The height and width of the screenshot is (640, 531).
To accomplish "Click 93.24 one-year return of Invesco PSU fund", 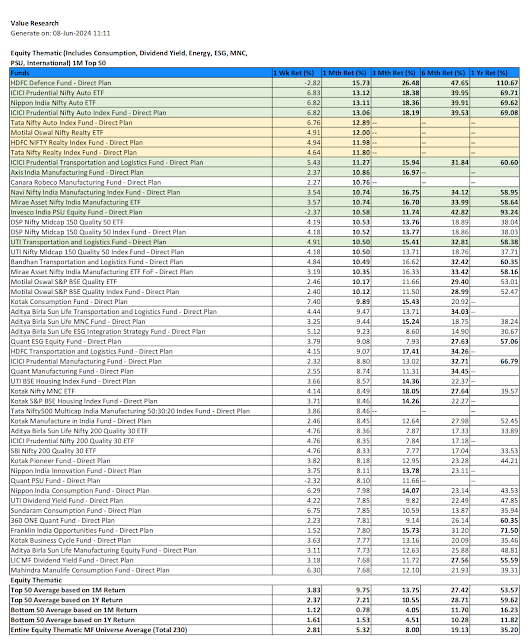I will [509, 212].
